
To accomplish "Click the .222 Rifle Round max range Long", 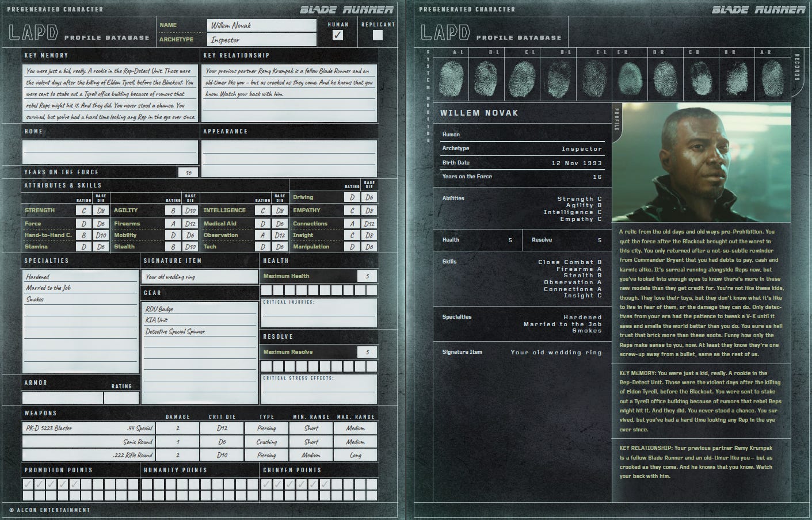I will click(x=356, y=455).
